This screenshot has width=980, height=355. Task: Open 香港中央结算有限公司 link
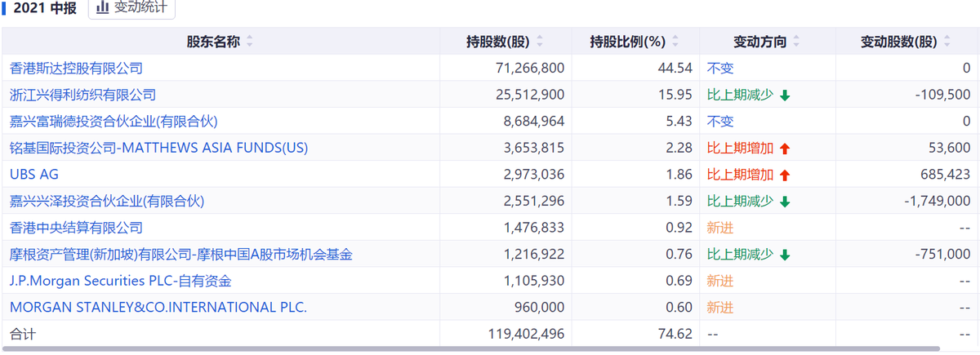pos(76,228)
